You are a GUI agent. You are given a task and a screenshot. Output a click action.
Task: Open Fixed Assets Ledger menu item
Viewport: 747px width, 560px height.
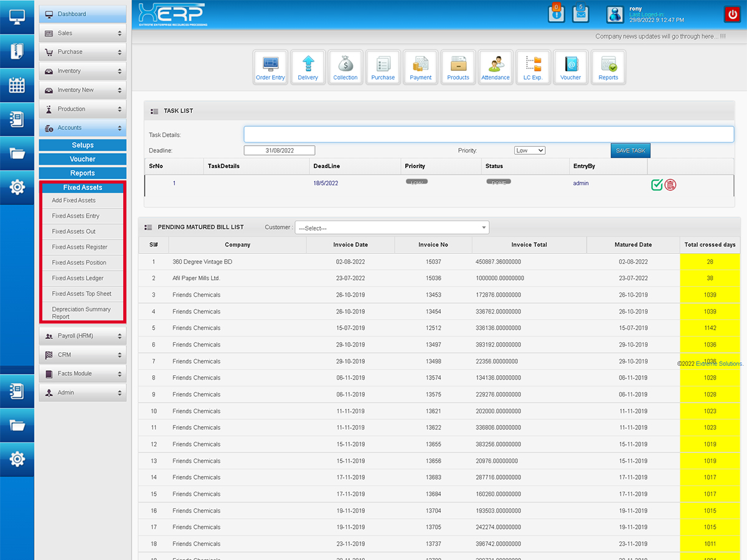point(78,278)
